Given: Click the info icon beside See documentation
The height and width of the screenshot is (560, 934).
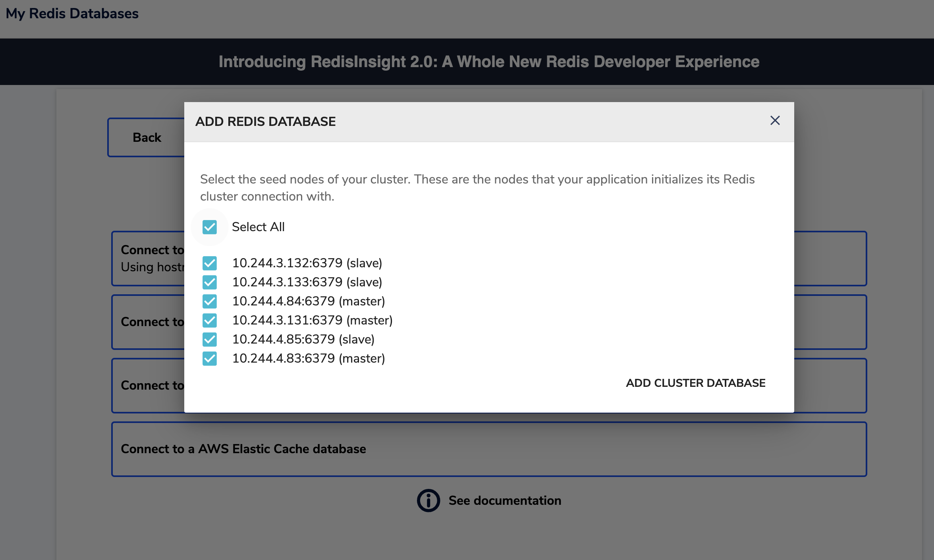Looking at the screenshot, I should pyautogui.click(x=428, y=500).
